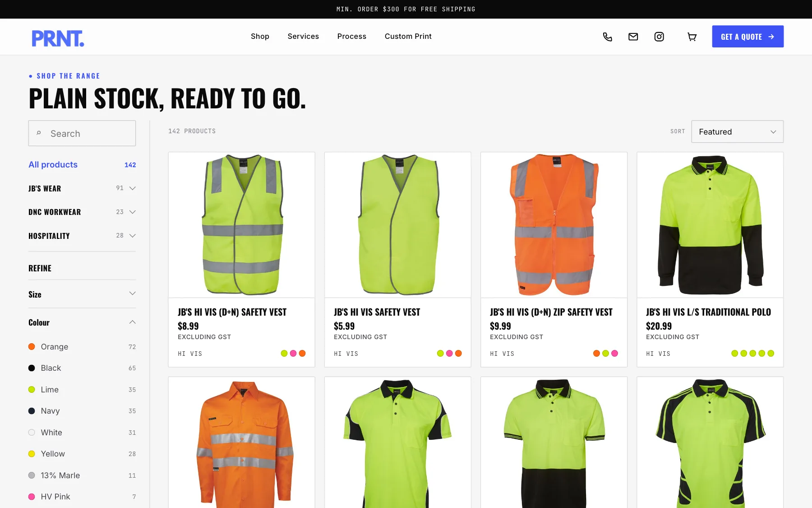Filter by Lime colour
Image resolution: width=812 pixels, height=508 pixels.
[82, 390]
